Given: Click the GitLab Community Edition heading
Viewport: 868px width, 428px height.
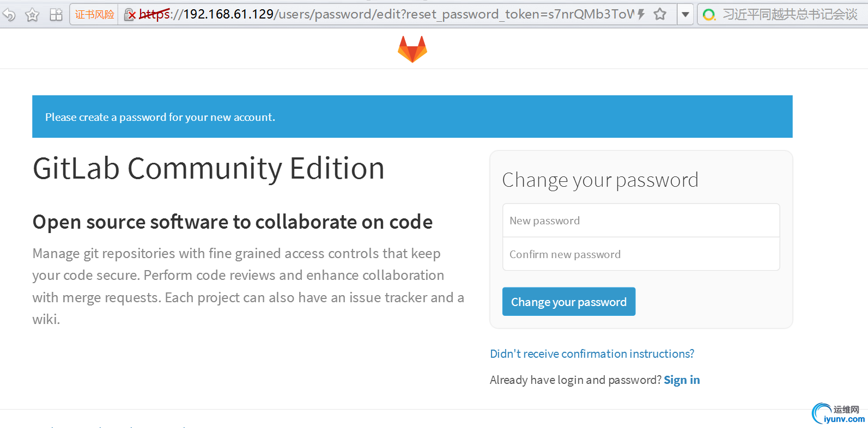Looking at the screenshot, I should [x=209, y=168].
